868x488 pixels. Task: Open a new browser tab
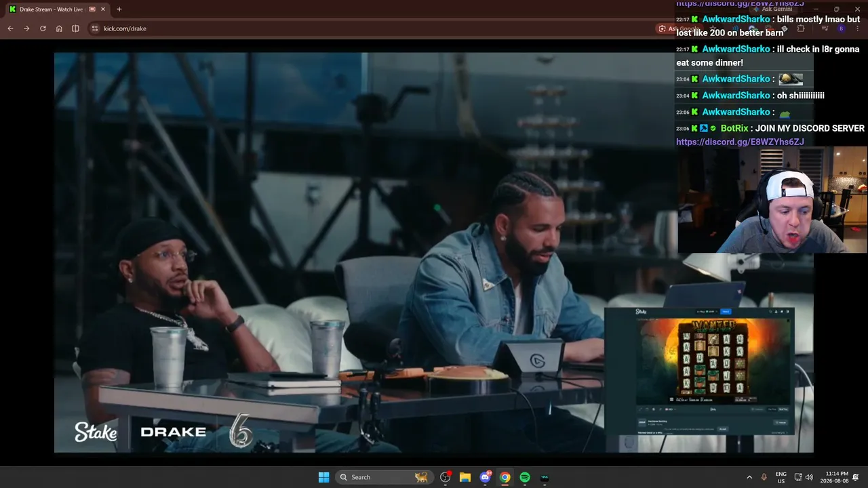(119, 9)
